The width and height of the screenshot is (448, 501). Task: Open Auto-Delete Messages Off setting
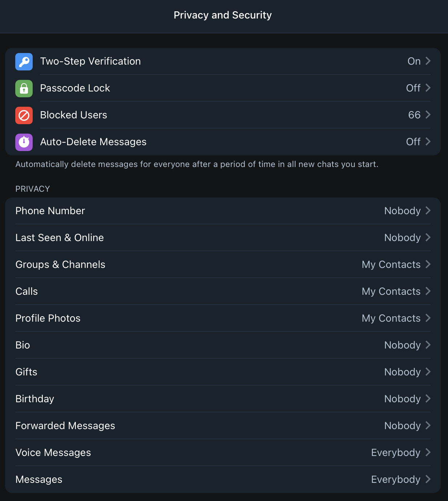tap(413, 142)
